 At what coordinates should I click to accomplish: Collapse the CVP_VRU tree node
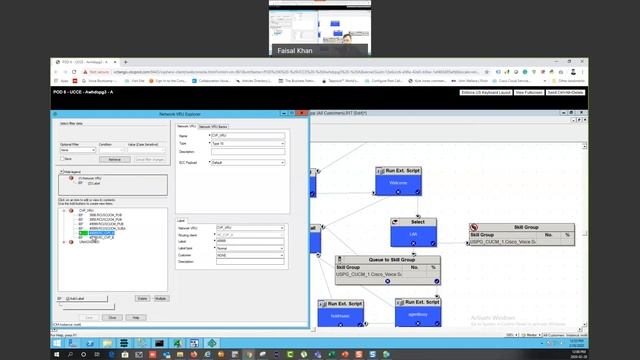64,211
